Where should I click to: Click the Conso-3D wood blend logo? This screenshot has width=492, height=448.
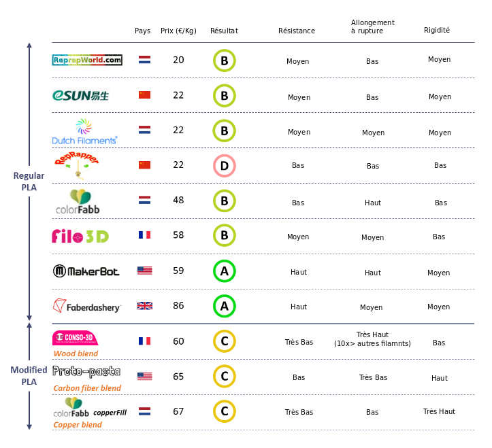click(75, 338)
